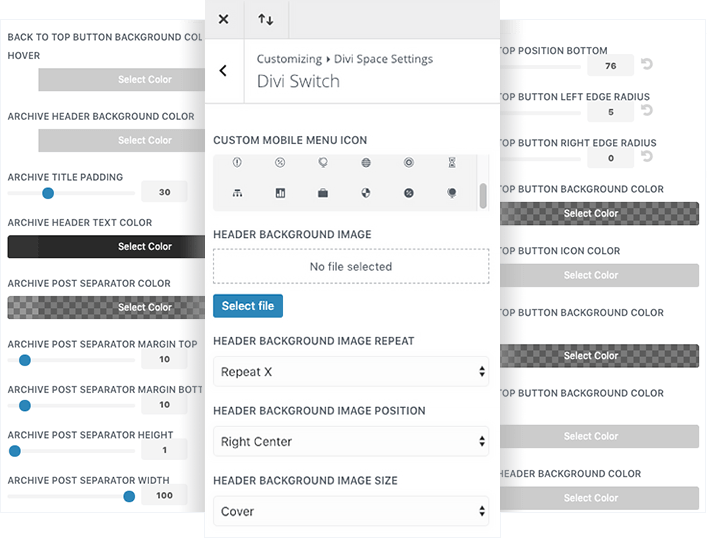The height and width of the screenshot is (538, 707).
Task: Select Color for Header Background Color
Action: (599, 498)
